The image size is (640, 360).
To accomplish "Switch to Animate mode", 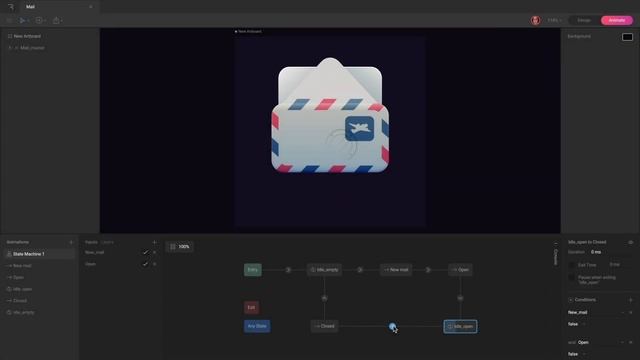I will (x=617, y=20).
